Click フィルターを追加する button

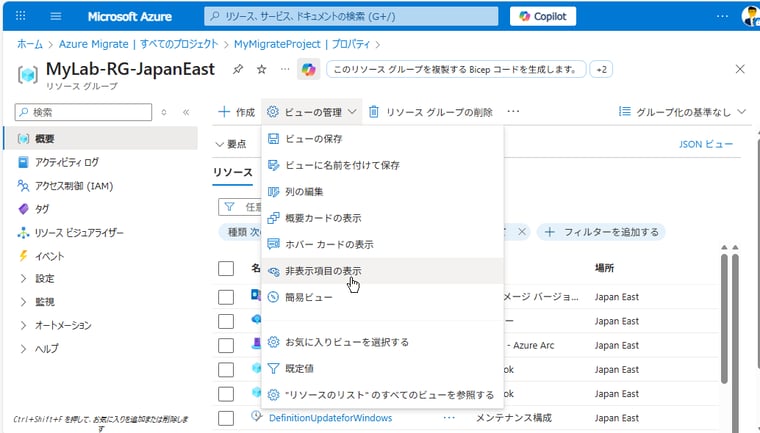[x=602, y=232]
